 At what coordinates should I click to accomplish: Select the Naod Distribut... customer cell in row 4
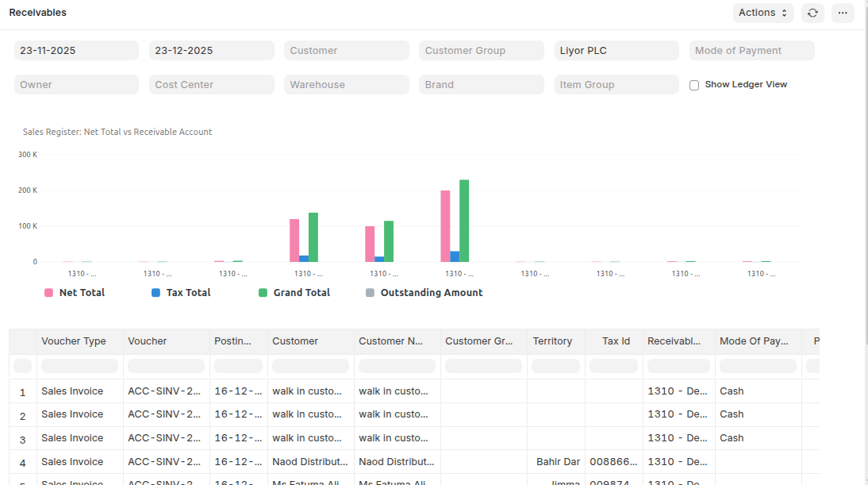pos(310,462)
